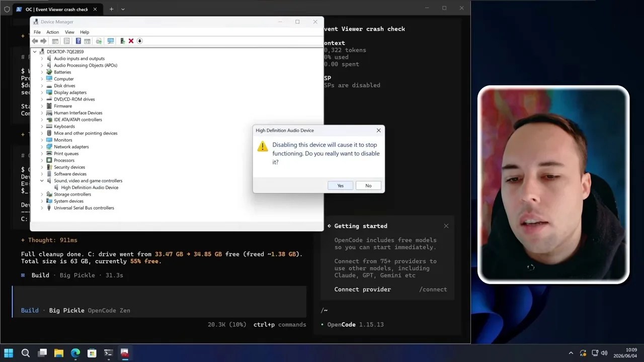Image resolution: width=644 pixels, height=362 pixels.
Task: Click the yellow warning icon in the dialog
Action: coord(263,146)
